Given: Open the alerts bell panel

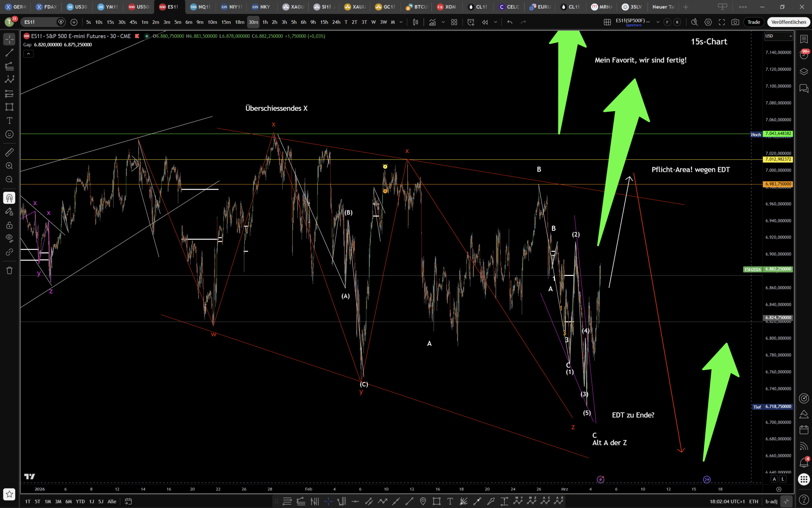Looking at the screenshot, I should pyautogui.click(x=804, y=462).
